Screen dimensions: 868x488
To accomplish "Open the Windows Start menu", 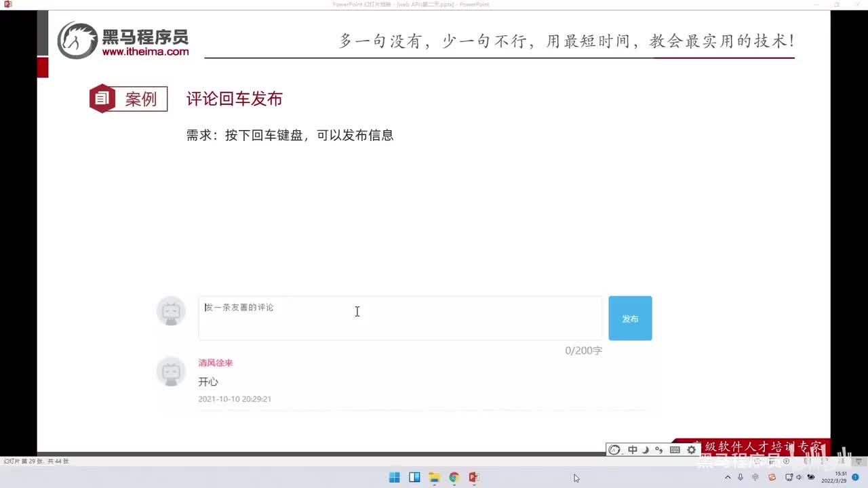I will pyautogui.click(x=394, y=477).
